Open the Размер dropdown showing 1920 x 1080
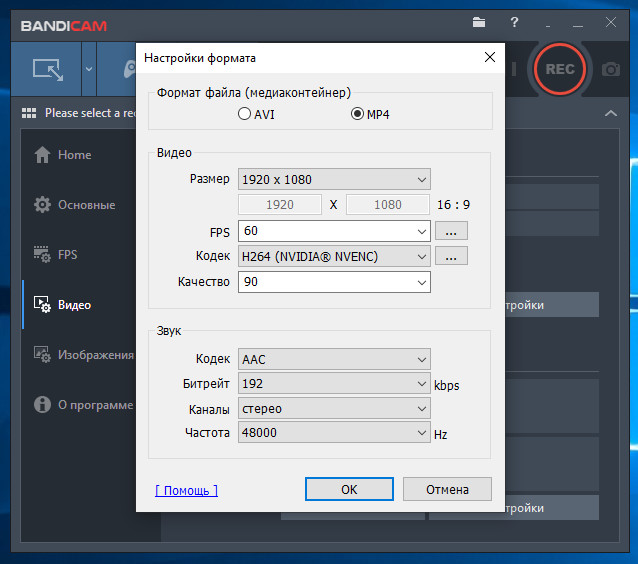 point(334,179)
